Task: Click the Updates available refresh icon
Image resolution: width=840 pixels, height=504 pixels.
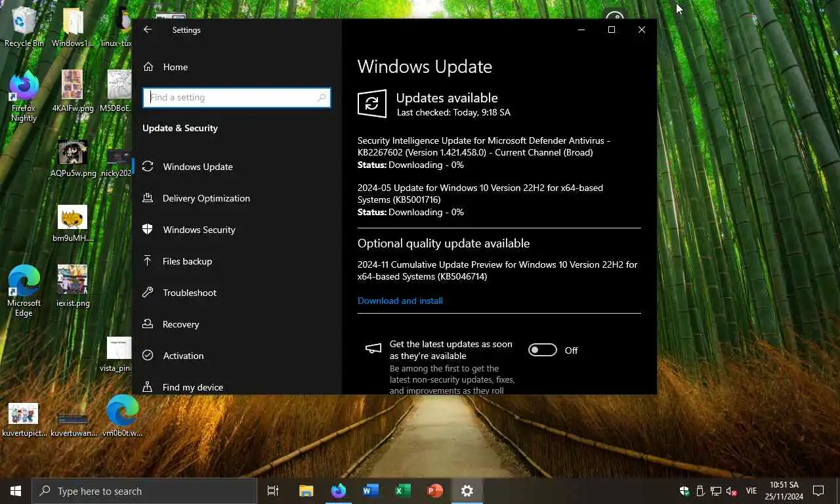Action: (372, 104)
